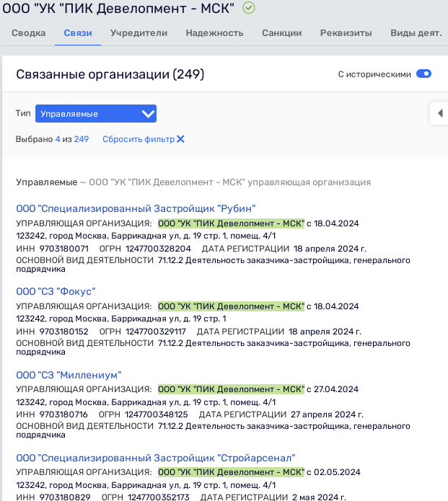Open the Виды деят. tab
Image resolution: width=448 pixels, height=501 pixels.
tap(416, 33)
